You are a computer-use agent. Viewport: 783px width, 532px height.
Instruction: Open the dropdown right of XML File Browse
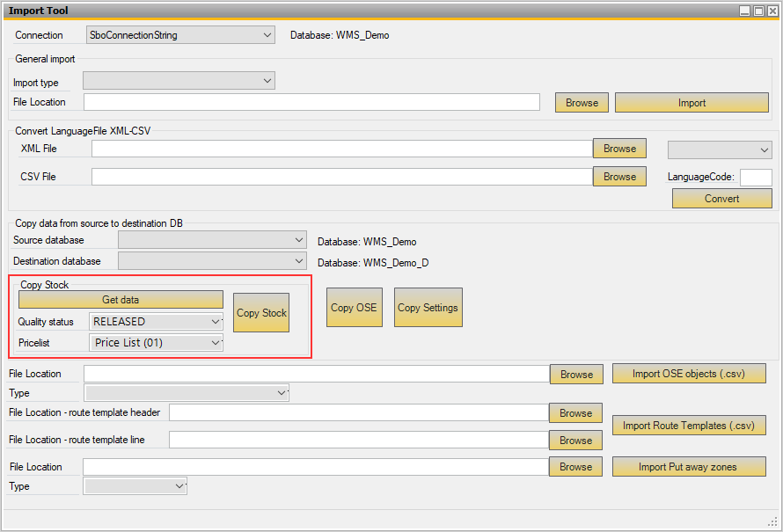pos(720,149)
